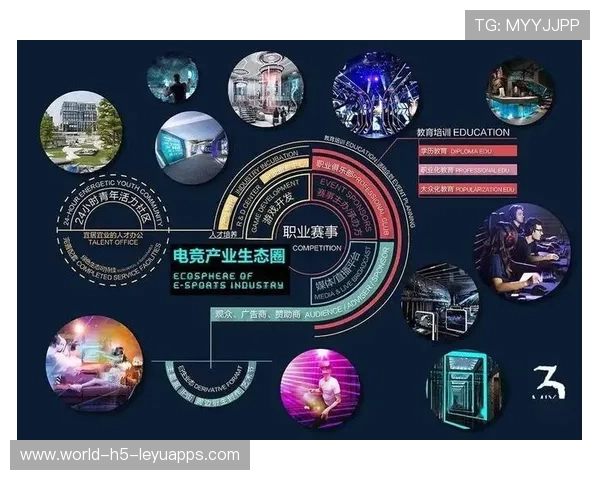Screen dimensions: 600x480
Task: Click the 教育培训 EDUCATION heading
Action: tap(463, 132)
